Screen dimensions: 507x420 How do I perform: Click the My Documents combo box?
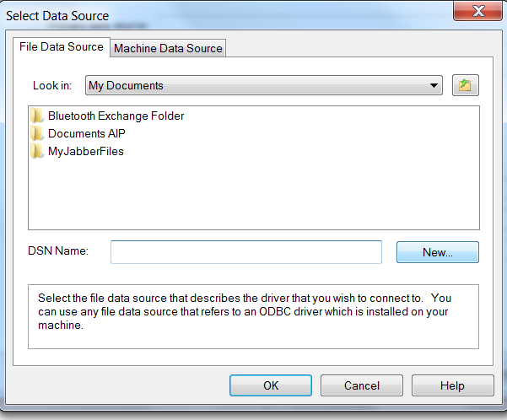tap(263, 85)
